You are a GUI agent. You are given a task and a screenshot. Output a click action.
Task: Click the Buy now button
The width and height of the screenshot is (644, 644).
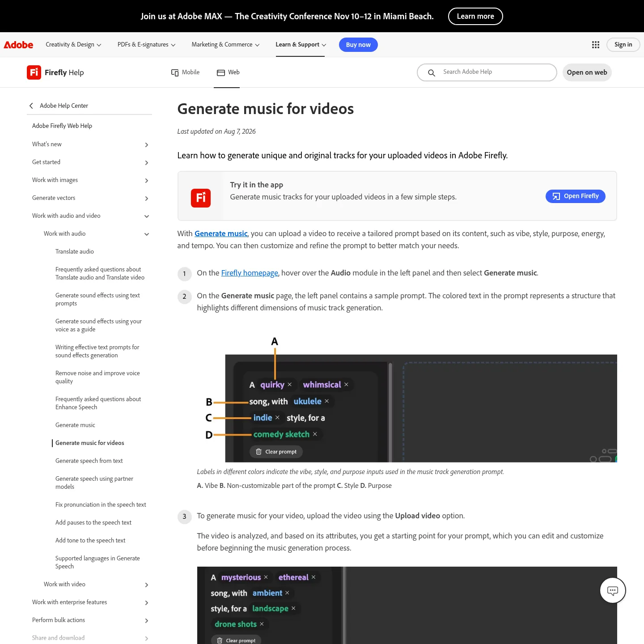click(358, 45)
